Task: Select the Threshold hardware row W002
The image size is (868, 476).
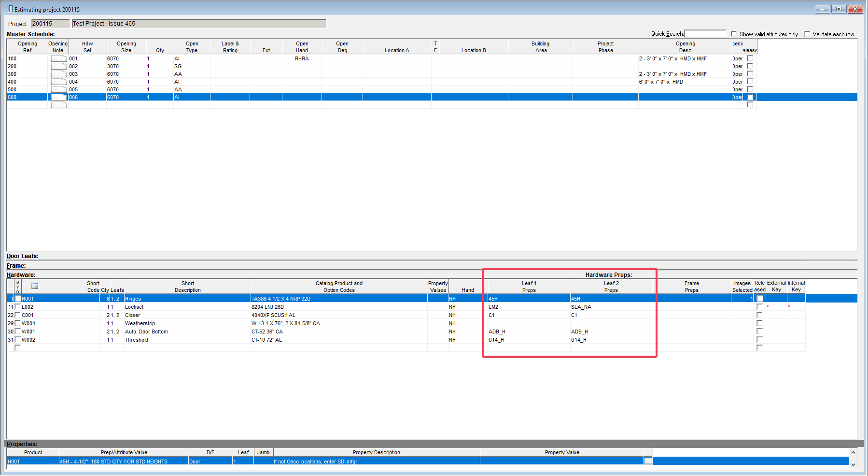Action: pyautogui.click(x=137, y=340)
